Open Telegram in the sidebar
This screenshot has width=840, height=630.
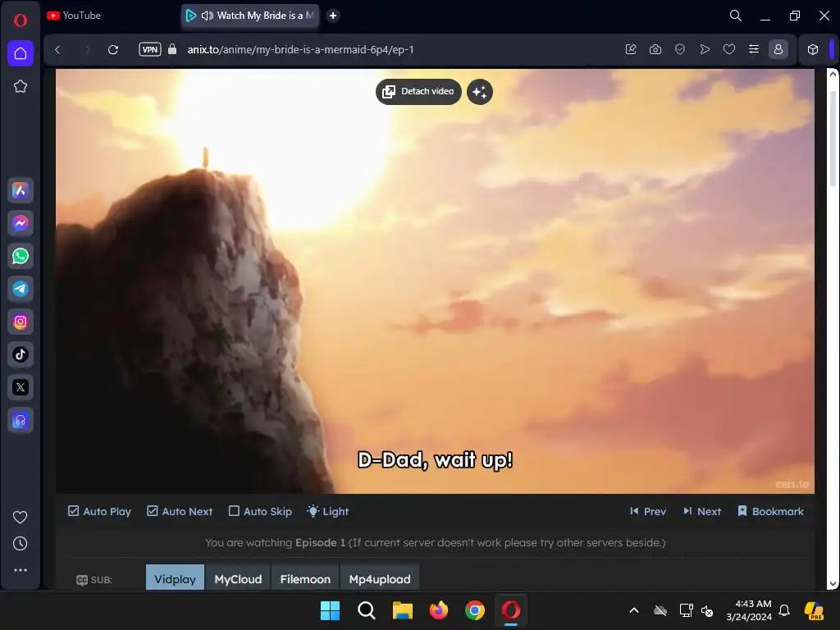[21, 289]
